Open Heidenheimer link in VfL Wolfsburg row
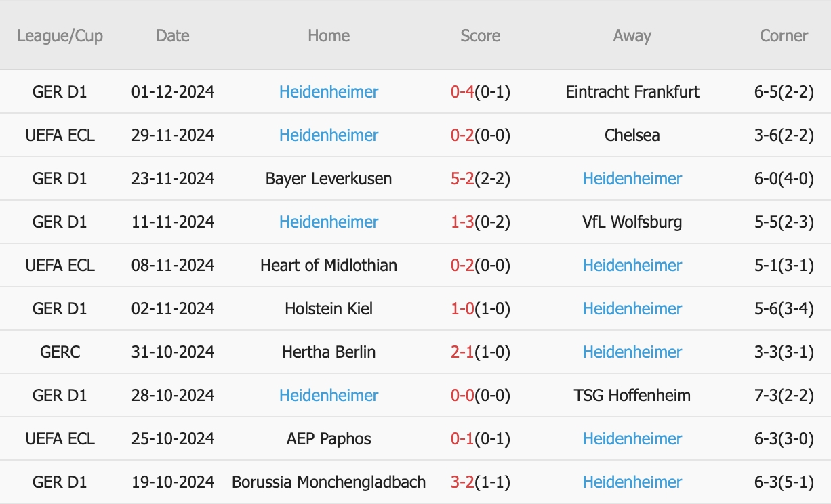The height and width of the screenshot is (504, 831). click(329, 222)
